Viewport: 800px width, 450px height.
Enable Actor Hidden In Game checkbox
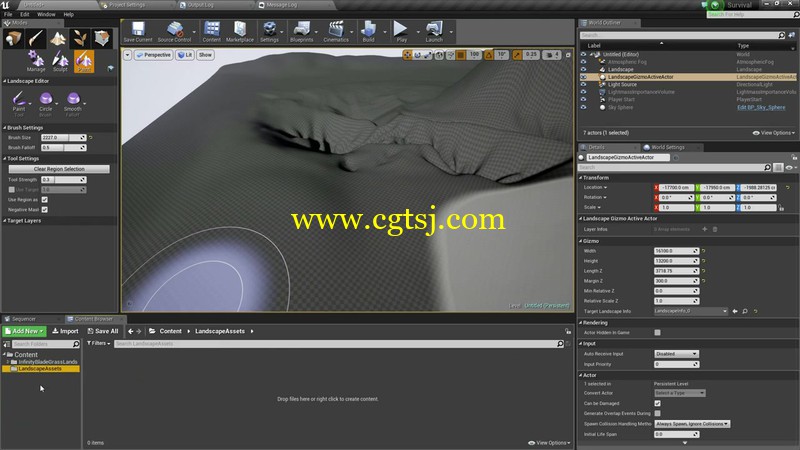pyautogui.click(x=657, y=333)
